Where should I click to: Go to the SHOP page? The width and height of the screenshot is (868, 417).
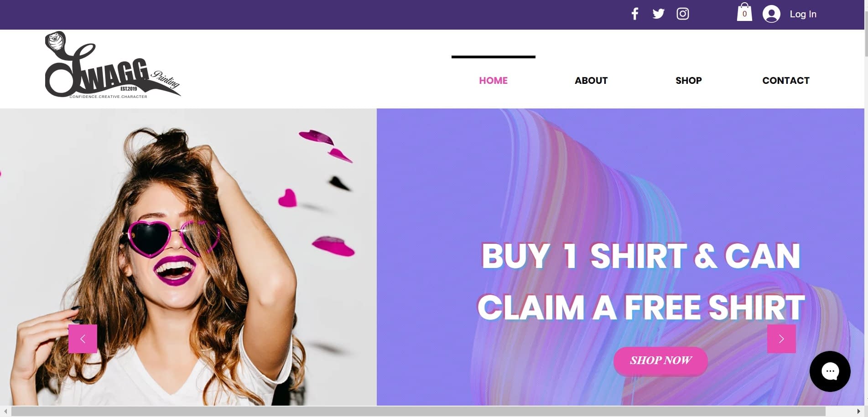(688, 81)
